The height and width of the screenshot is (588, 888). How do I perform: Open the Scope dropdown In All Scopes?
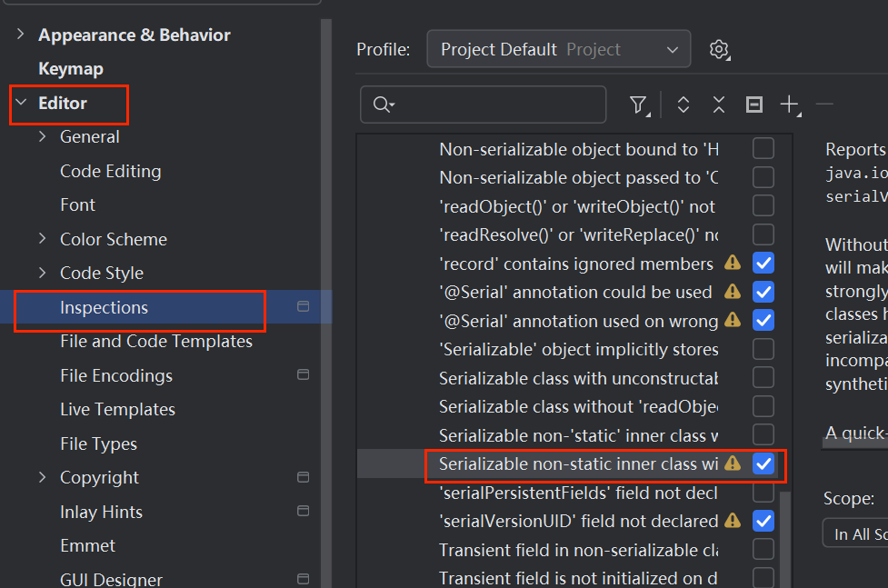(855, 533)
